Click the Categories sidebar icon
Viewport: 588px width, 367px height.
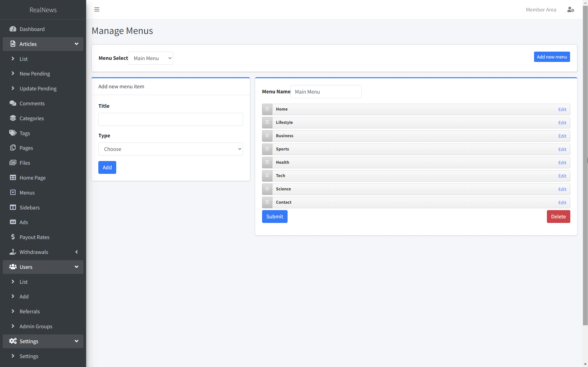pos(13,118)
